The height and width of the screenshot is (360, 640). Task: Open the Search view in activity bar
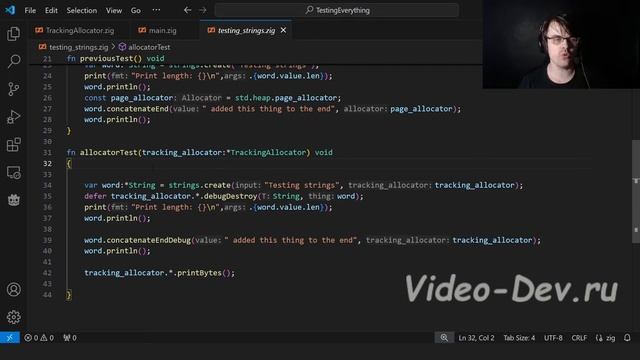click(x=13, y=61)
